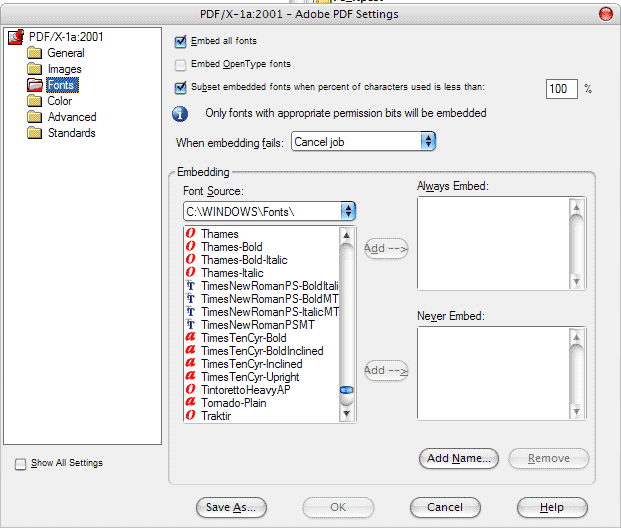Close the Adobe PDF Settings dialog
This screenshot has height=528, width=621.
[606, 14]
